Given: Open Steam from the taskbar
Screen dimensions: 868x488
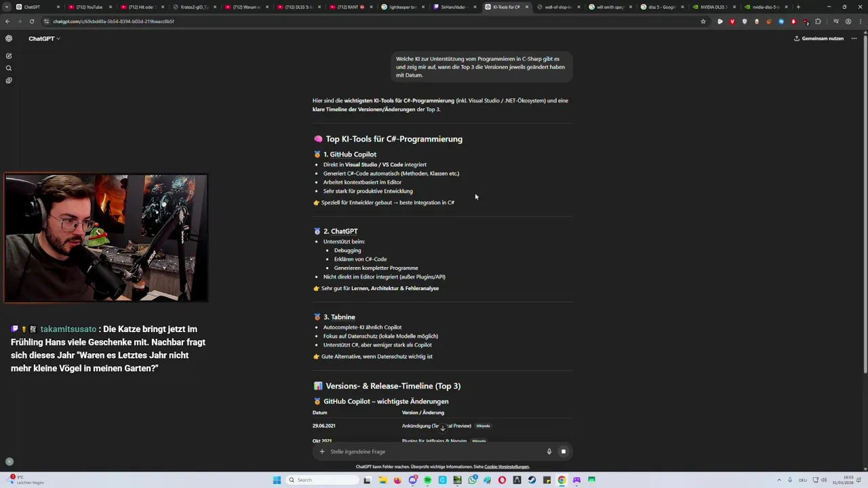Looking at the screenshot, I should pos(532,480).
